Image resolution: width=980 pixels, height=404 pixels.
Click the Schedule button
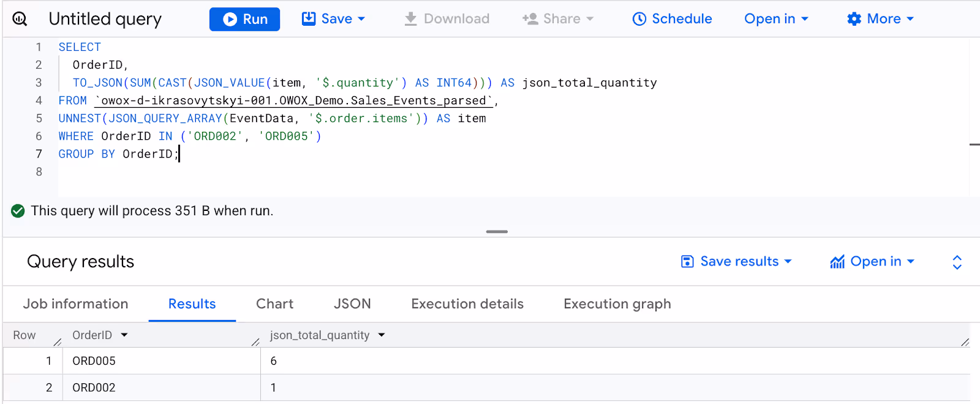click(x=672, y=19)
